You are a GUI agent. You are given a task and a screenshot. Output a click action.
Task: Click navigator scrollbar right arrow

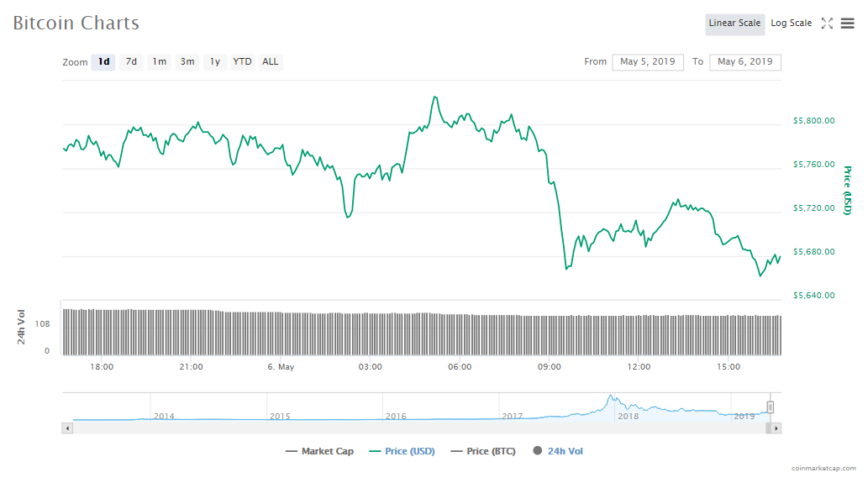(x=776, y=428)
